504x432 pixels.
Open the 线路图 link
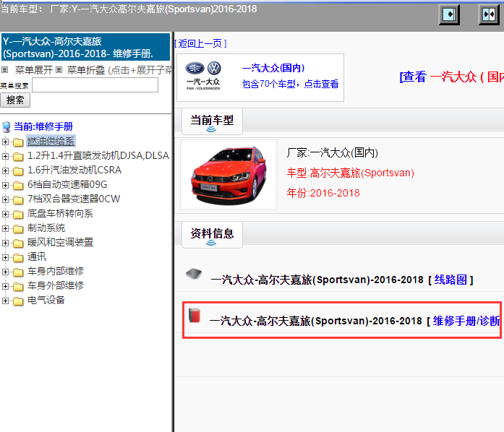[450, 280]
